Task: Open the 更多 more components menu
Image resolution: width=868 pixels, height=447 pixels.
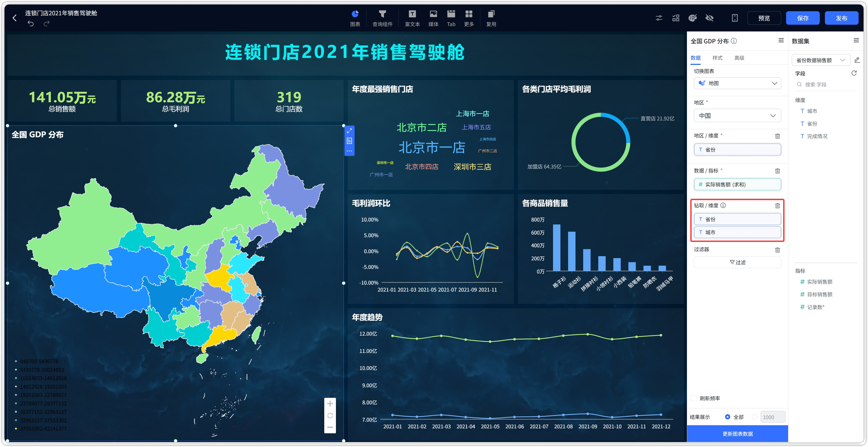Action: tap(469, 18)
